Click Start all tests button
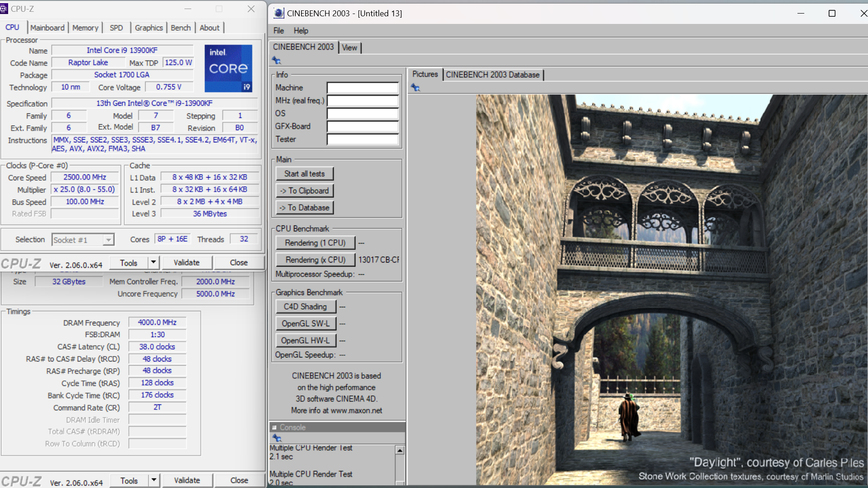The image size is (868, 488). (305, 174)
